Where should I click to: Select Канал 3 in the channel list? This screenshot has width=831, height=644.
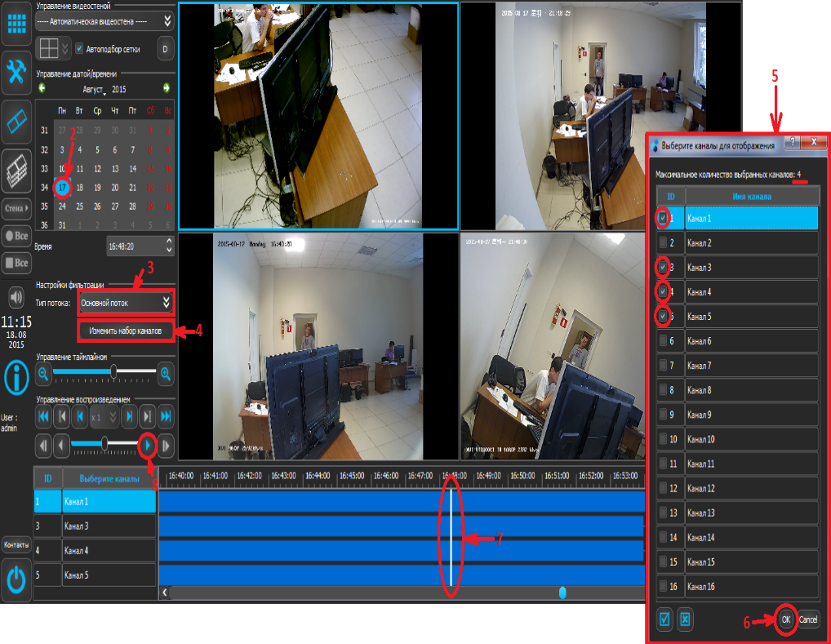coord(109,526)
